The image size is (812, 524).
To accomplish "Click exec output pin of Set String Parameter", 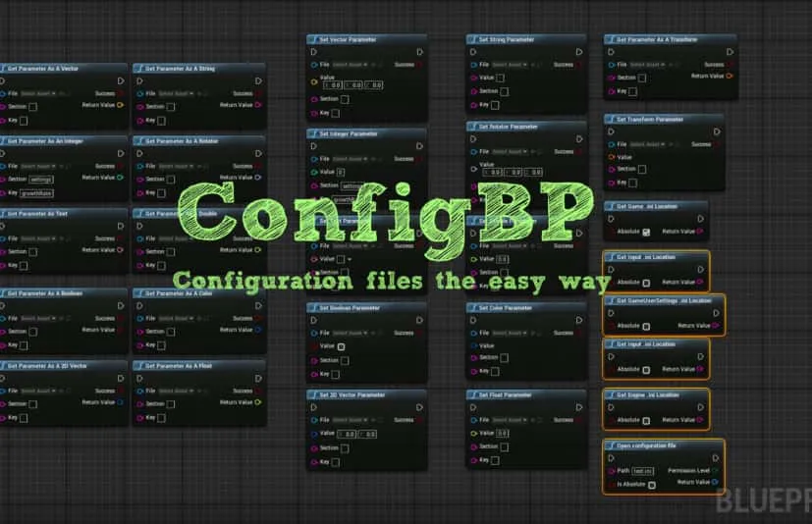I will pos(579,52).
